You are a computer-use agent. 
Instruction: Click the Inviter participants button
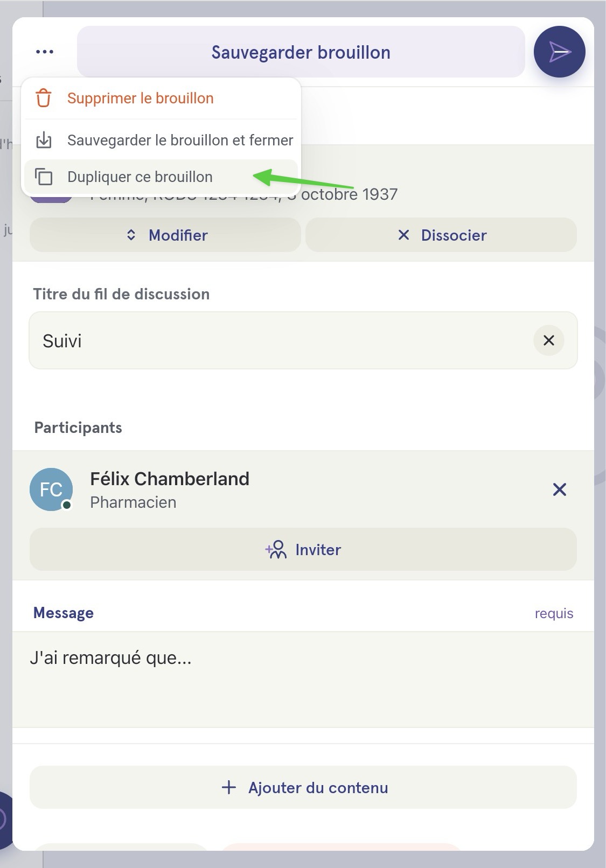(303, 549)
